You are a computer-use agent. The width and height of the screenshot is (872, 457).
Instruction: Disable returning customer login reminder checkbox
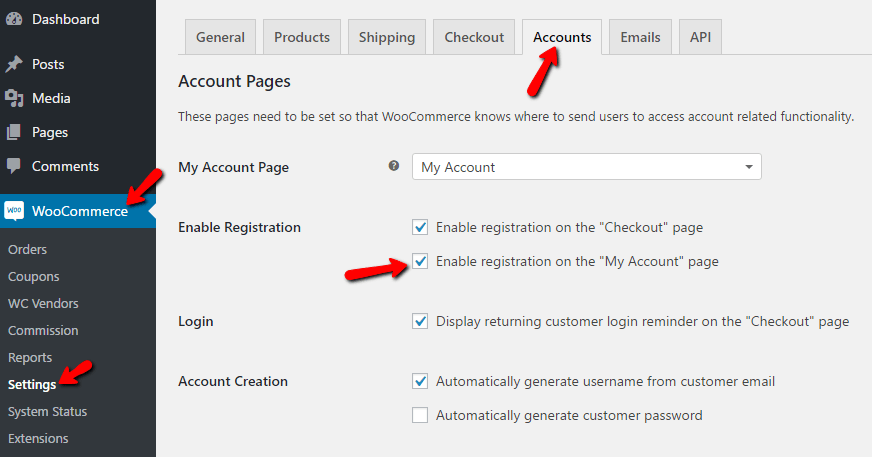pos(420,322)
